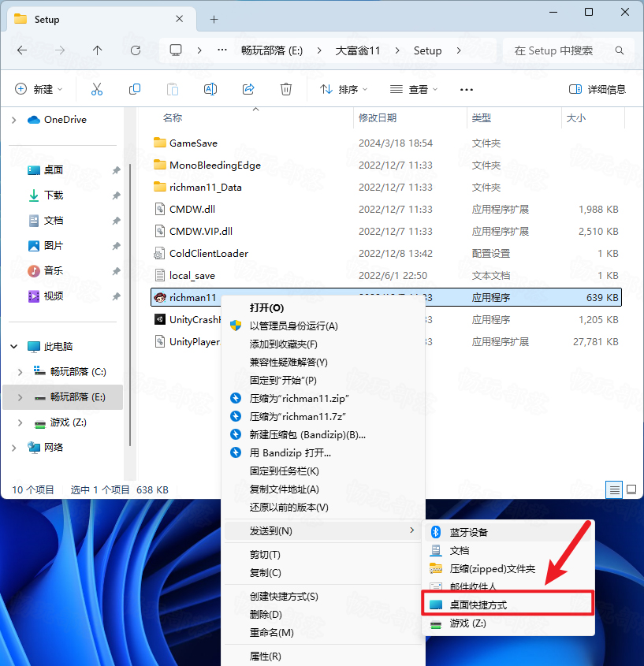Switch to large thumbnails view icon
The width and height of the screenshot is (644, 666).
point(631,489)
